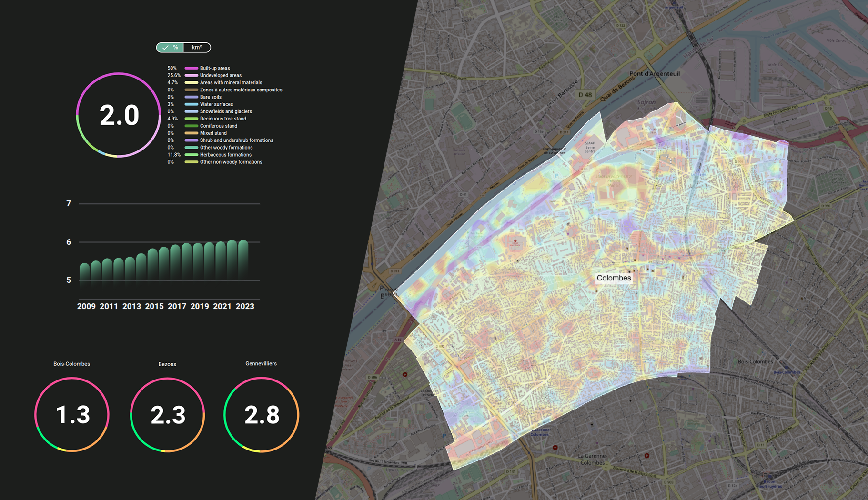868x500 pixels.
Task: Click the Built-up areas color swatch
Action: [191, 69]
